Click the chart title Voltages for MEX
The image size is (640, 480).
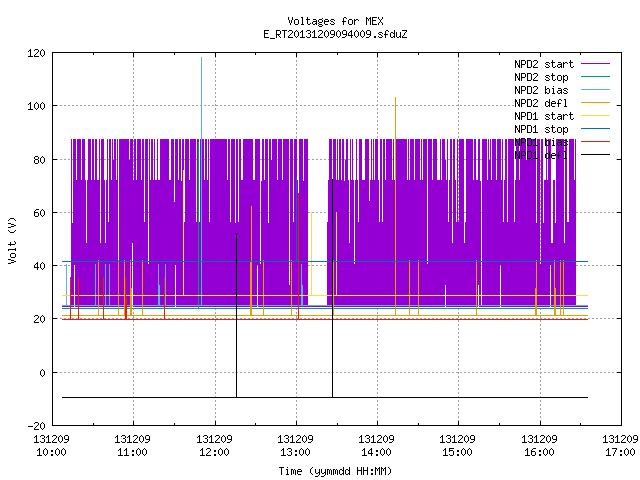(x=336, y=21)
